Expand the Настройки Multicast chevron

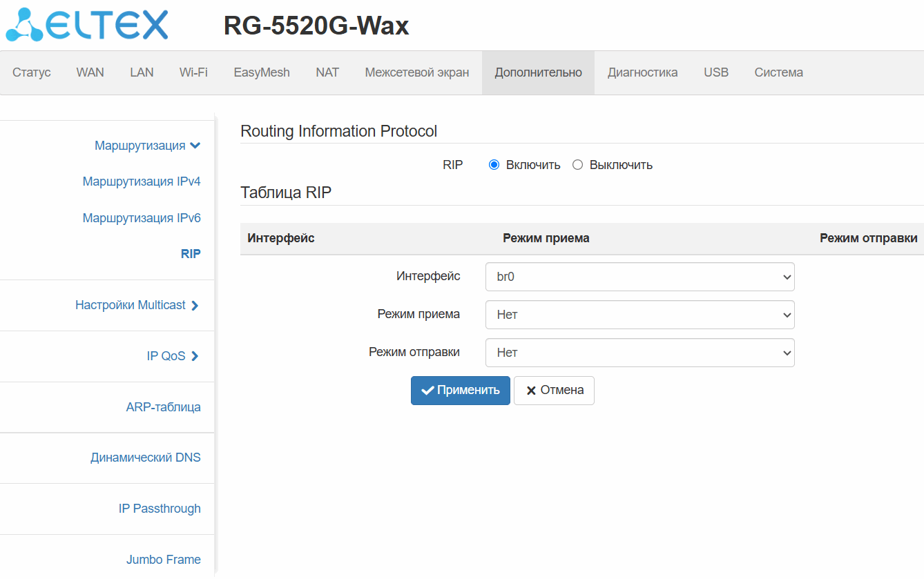coord(195,306)
